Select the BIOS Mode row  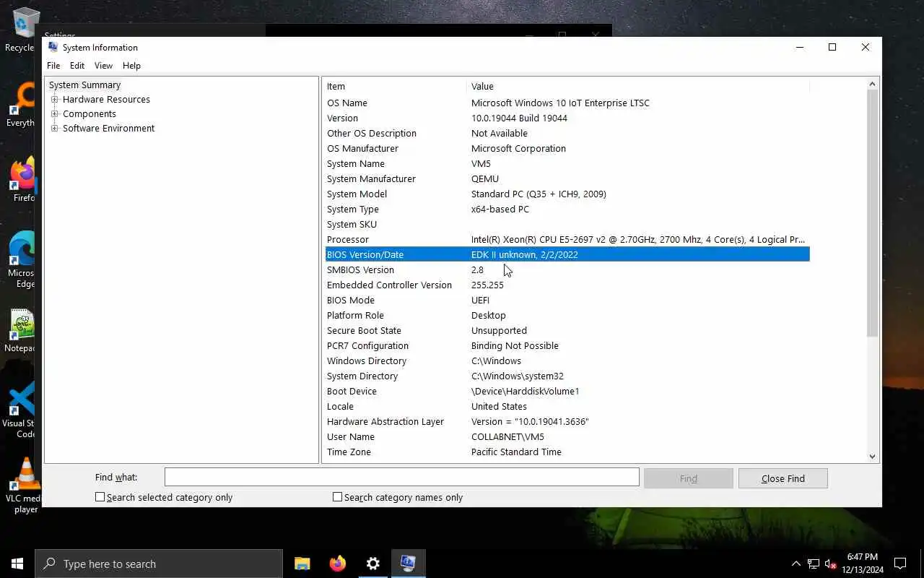[x=567, y=301]
